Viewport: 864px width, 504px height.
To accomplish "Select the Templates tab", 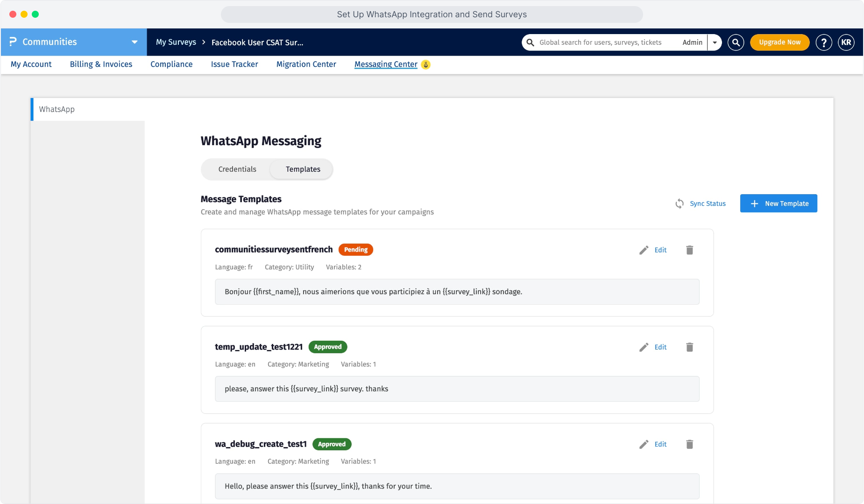I will tap(303, 169).
